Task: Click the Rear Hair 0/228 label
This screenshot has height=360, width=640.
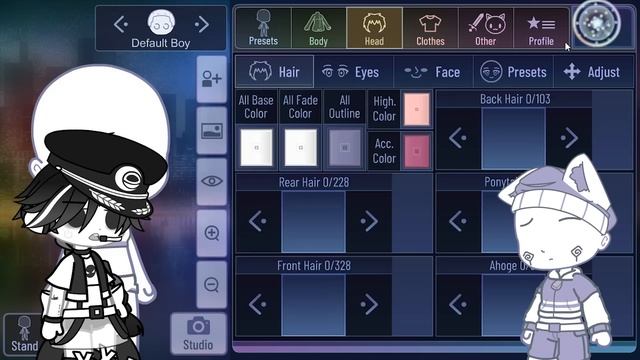Action: click(314, 182)
